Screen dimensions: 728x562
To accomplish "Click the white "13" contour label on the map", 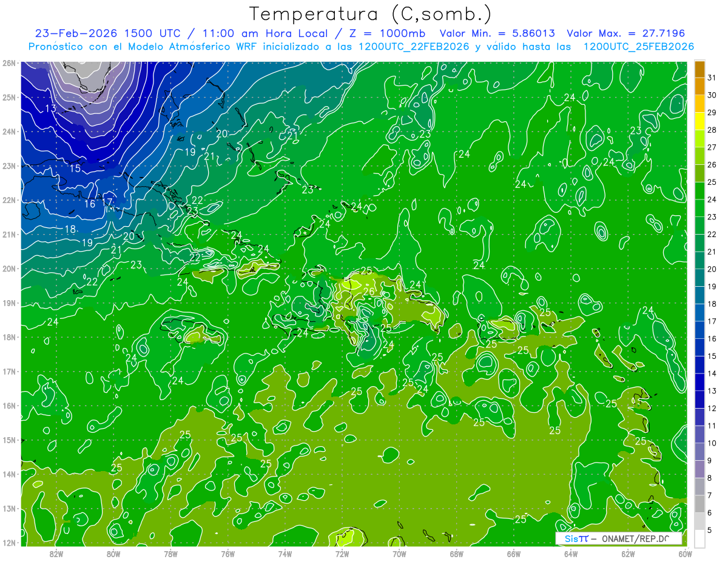I will (50, 109).
